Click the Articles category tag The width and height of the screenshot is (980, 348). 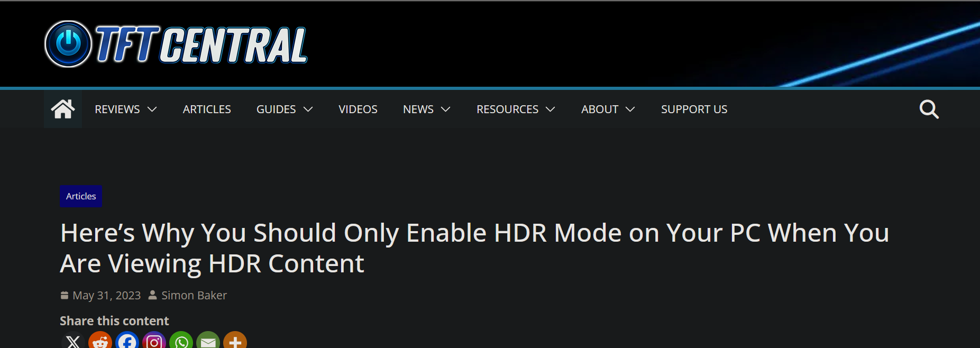81,196
